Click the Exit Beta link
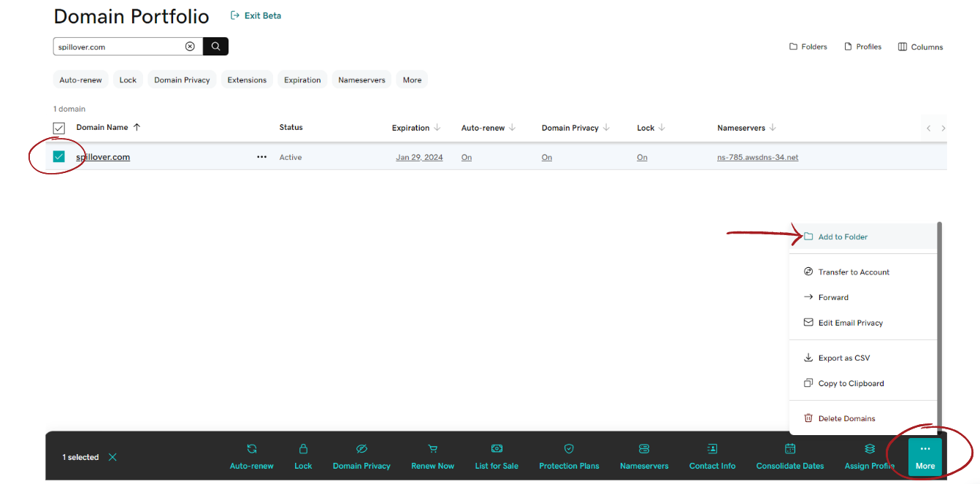Image resolution: width=980 pixels, height=484 pixels. (x=256, y=15)
